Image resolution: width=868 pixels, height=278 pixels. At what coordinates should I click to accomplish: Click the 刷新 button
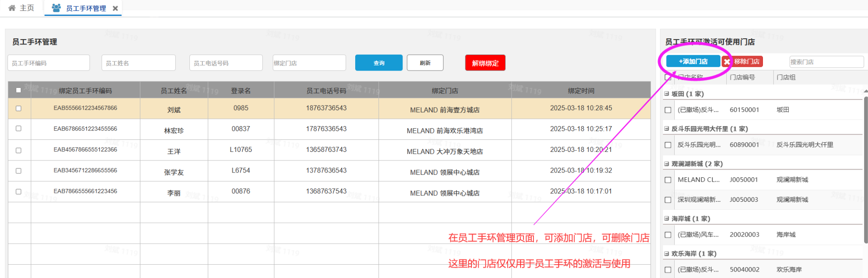point(425,63)
